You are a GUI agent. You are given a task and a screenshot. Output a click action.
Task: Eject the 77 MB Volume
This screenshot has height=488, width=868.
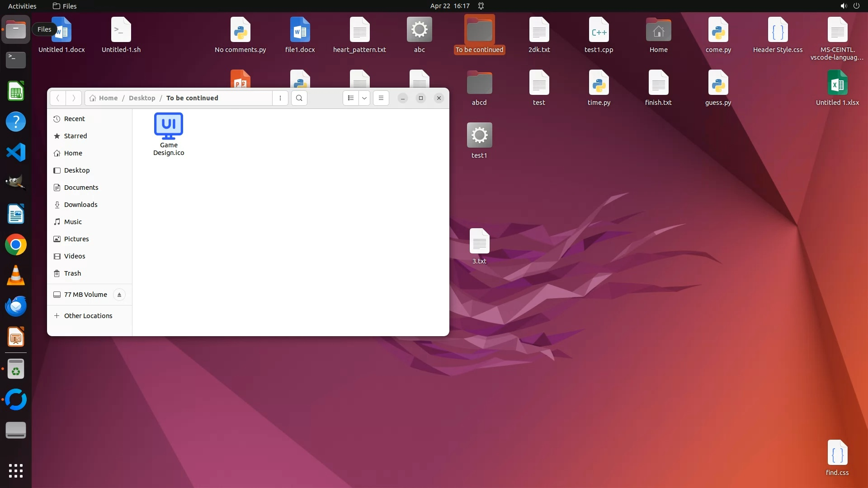click(x=119, y=295)
